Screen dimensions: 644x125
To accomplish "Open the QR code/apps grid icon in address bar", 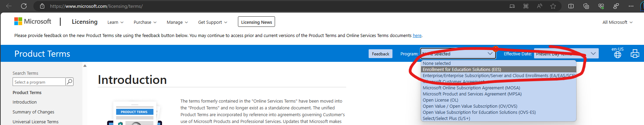I will click(526, 6).
